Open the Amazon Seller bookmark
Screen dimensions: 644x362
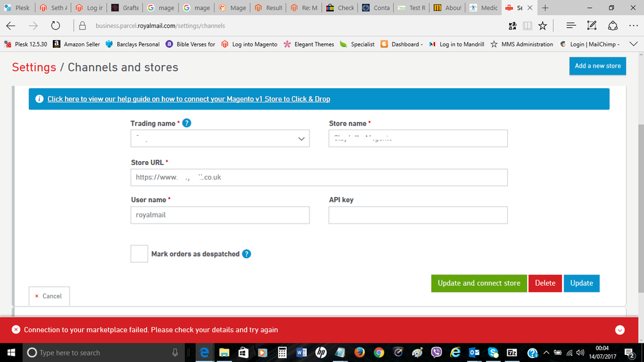[77, 44]
